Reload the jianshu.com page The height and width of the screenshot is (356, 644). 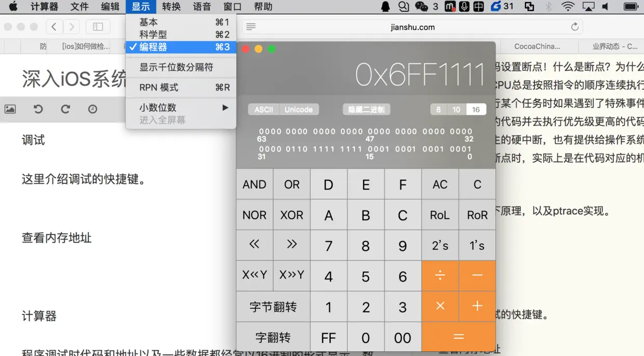click(x=574, y=27)
